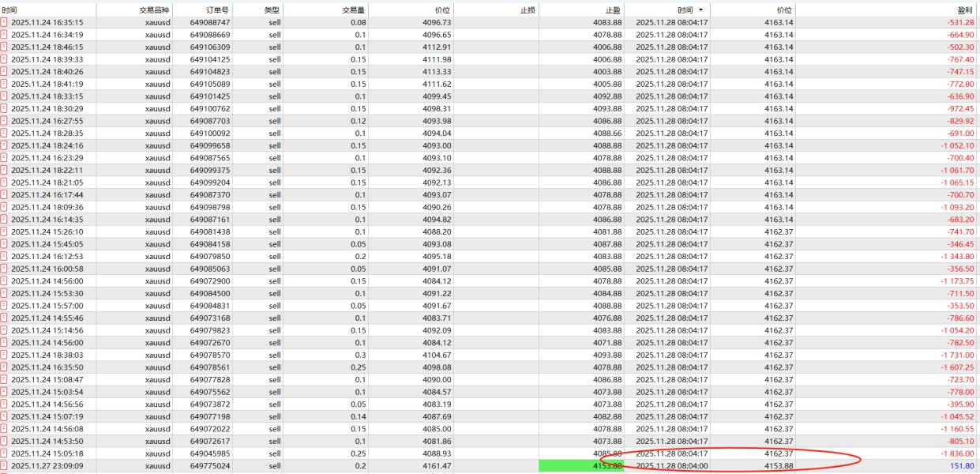Select the green take-profit cell 4153.88
Viewport: 980px width, 474px height.
click(581, 466)
